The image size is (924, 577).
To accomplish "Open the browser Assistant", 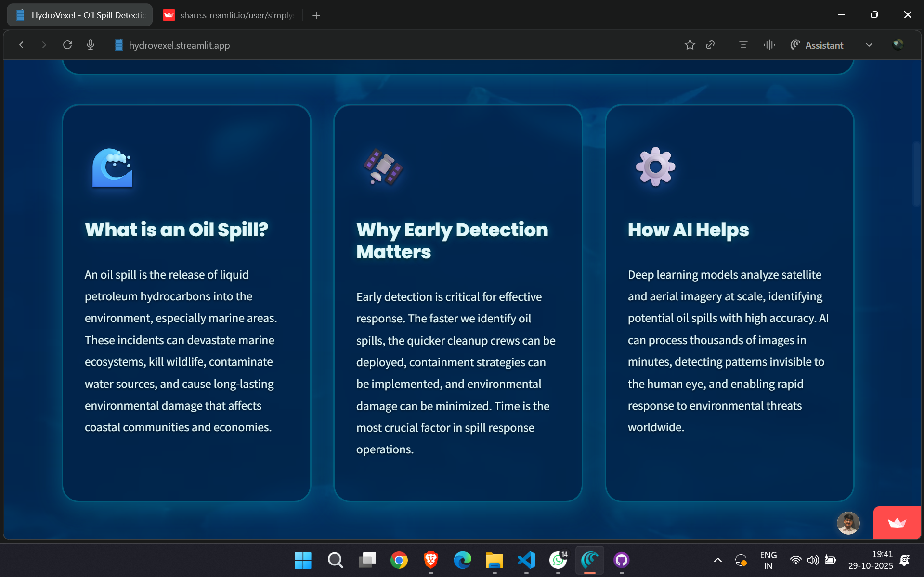I will pos(817,45).
